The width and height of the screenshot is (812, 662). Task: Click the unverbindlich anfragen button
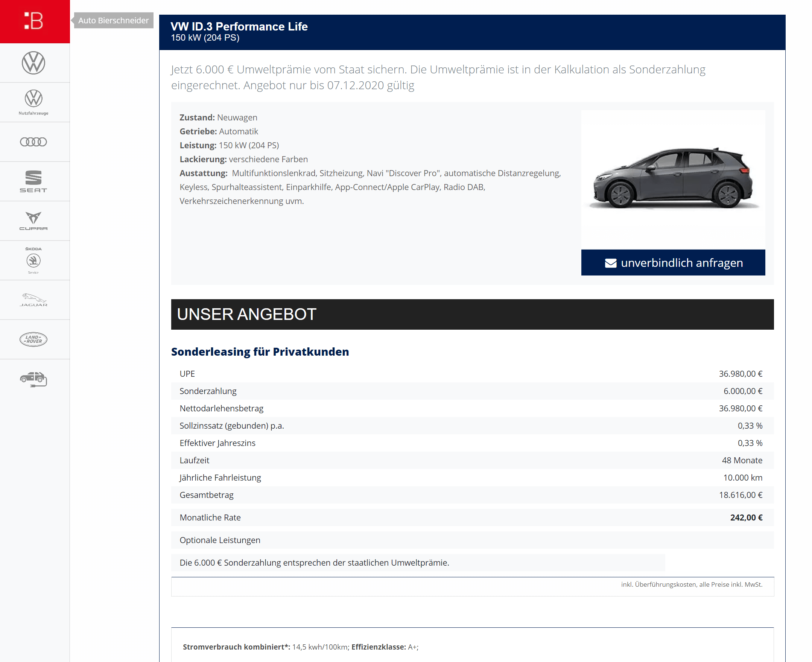point(673,263)
